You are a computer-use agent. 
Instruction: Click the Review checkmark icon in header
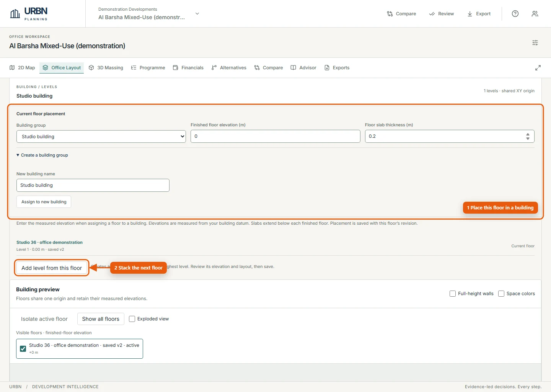click(432, 14)
